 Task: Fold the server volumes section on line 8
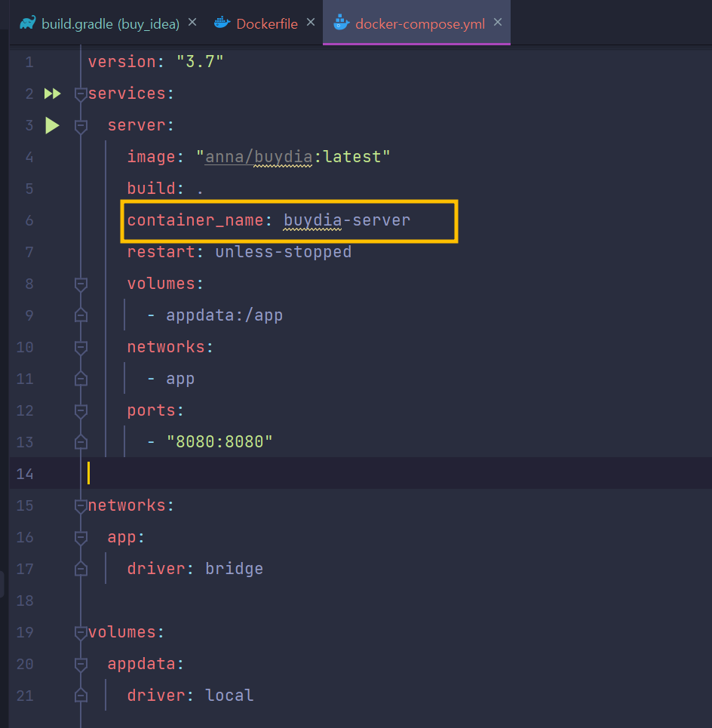coord(81,284)
